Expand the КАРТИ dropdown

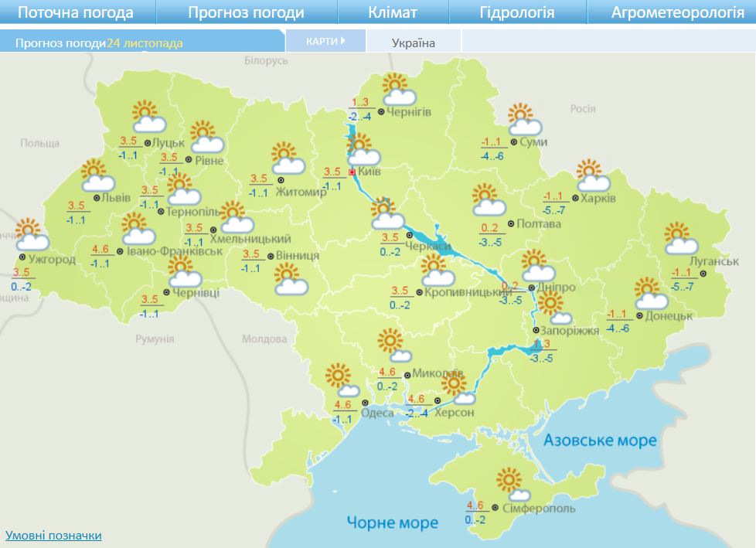(325, 41)
